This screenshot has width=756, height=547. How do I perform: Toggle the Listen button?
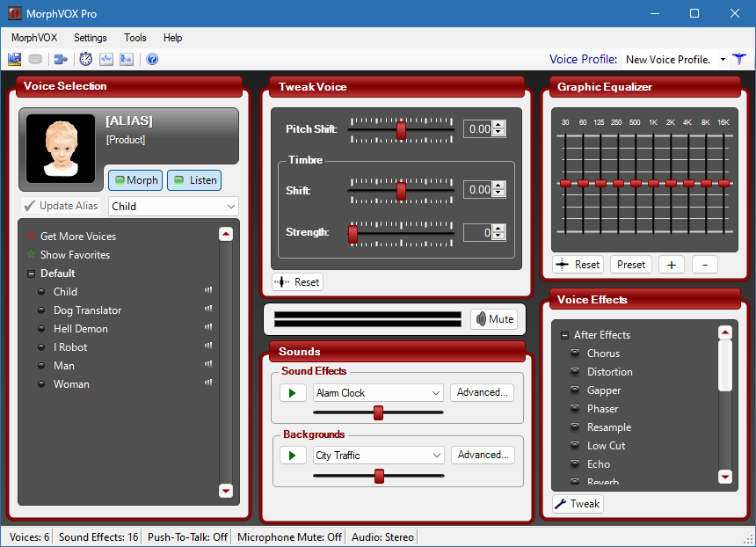tap(194, 180)
